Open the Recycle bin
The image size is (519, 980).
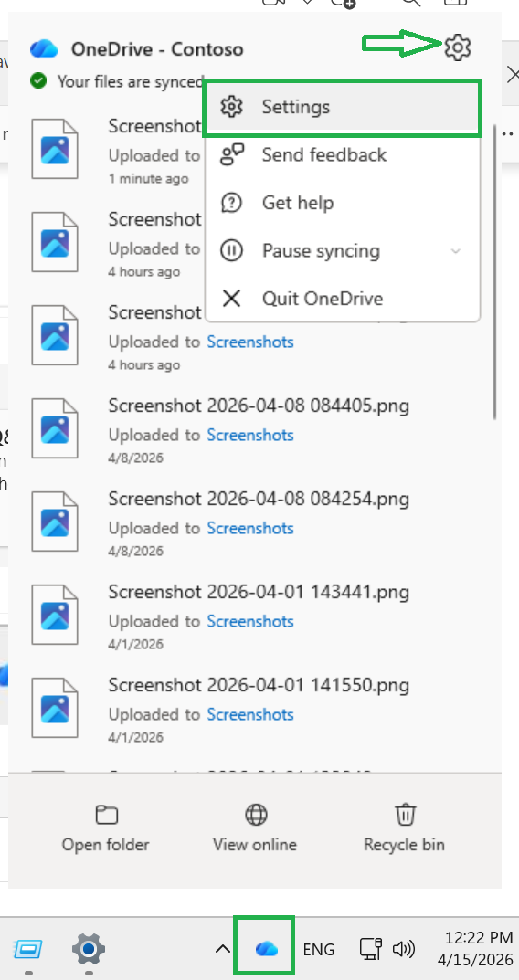pos(405,828)
